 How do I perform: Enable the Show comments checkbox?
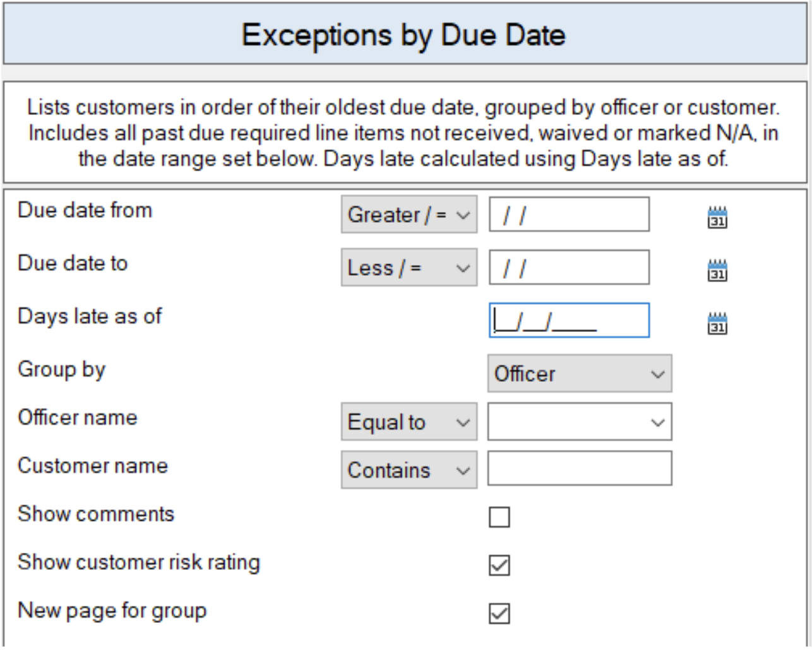499,517
